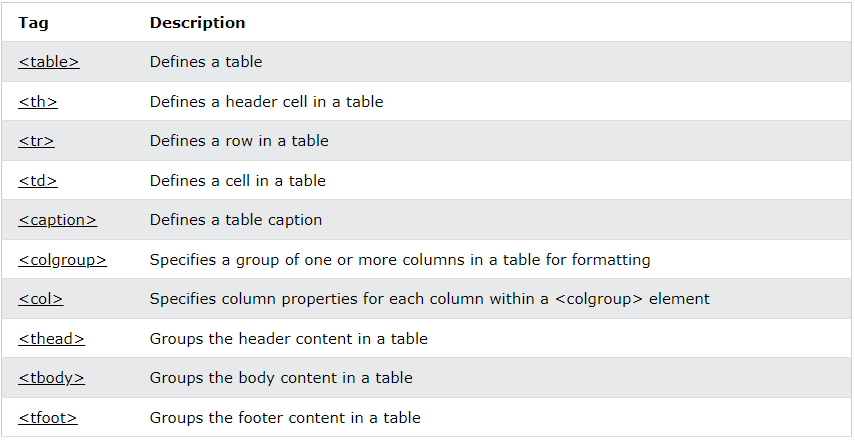
Task: Go to the <colgroup> tag page
Action: (62, 260)
